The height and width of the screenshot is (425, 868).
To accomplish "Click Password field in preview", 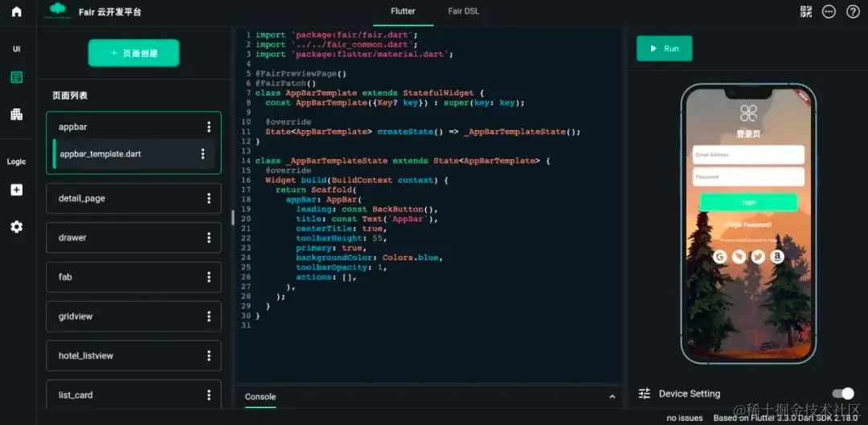I will [748, 177].
